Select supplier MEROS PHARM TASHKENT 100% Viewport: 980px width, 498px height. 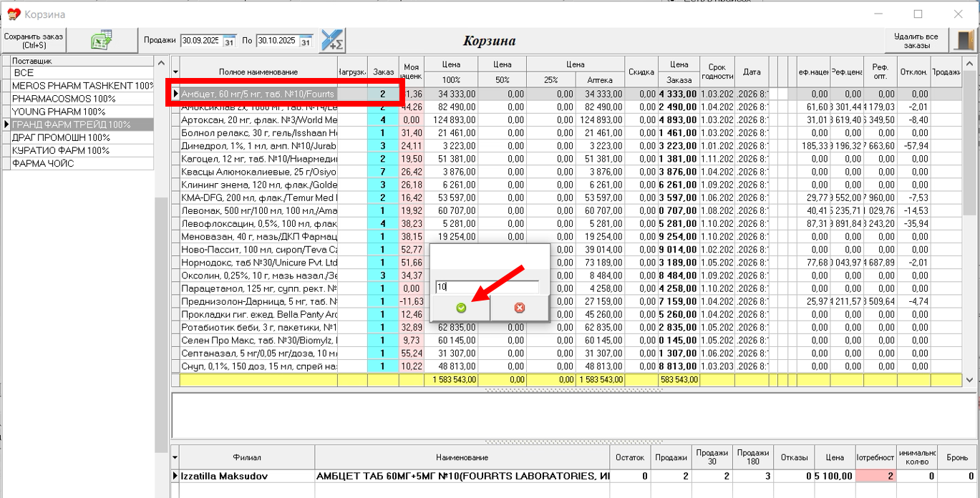(x=82, y=86)
